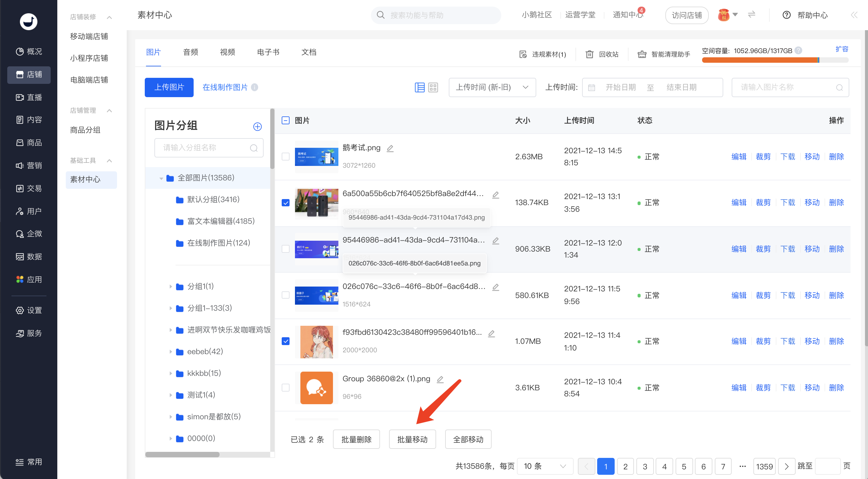This screenshot has width=868, height=479.
Task: Click the 扩容 expand capacity link
Action: click(x=841, y=49)
